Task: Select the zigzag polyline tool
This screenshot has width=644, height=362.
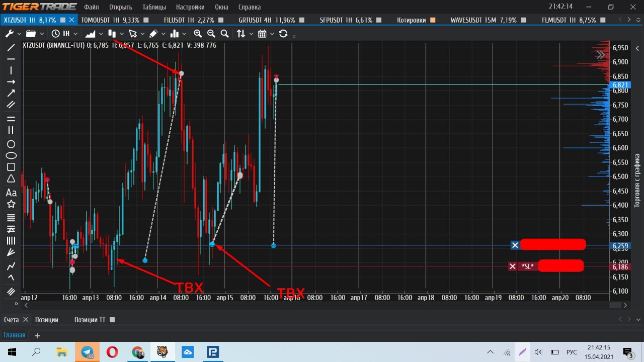Action: pyautogui.click(x=11, y=265)
